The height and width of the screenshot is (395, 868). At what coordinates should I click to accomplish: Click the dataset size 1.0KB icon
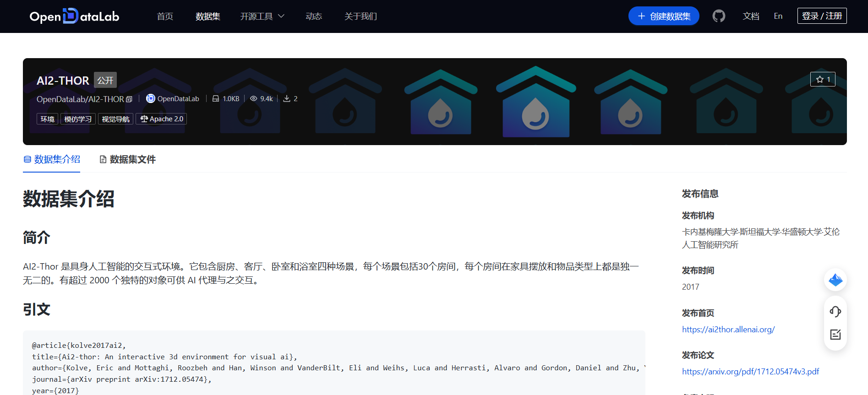[x=215, y=98]
